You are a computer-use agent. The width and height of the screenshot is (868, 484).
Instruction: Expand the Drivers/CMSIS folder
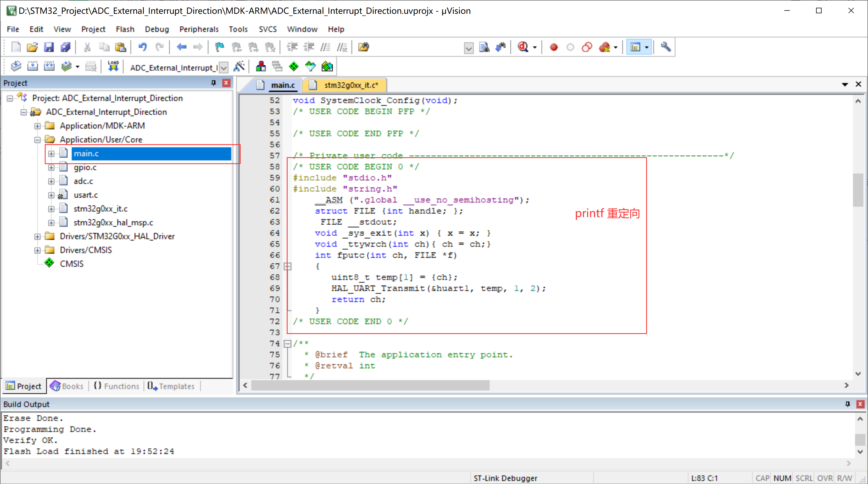click(37, 251)
